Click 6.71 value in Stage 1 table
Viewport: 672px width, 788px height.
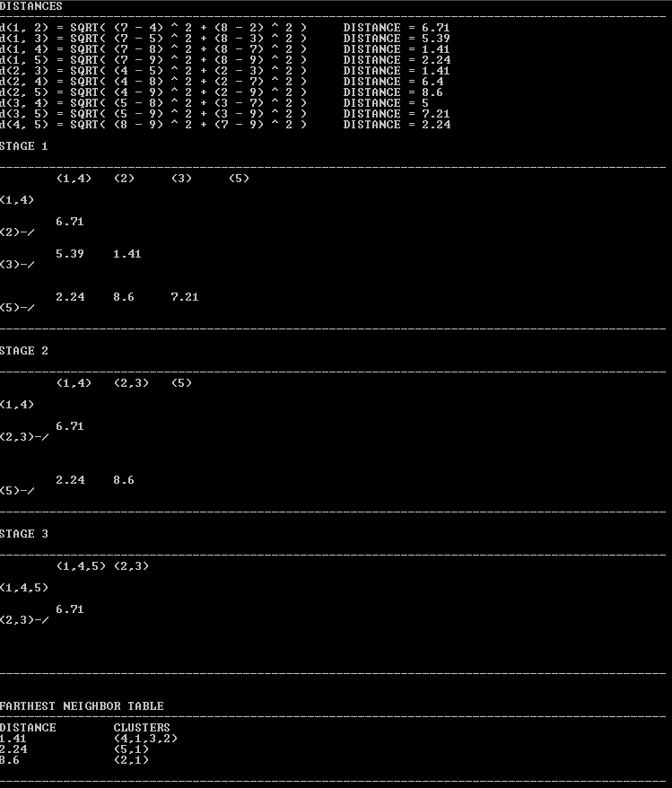point(70,222)
